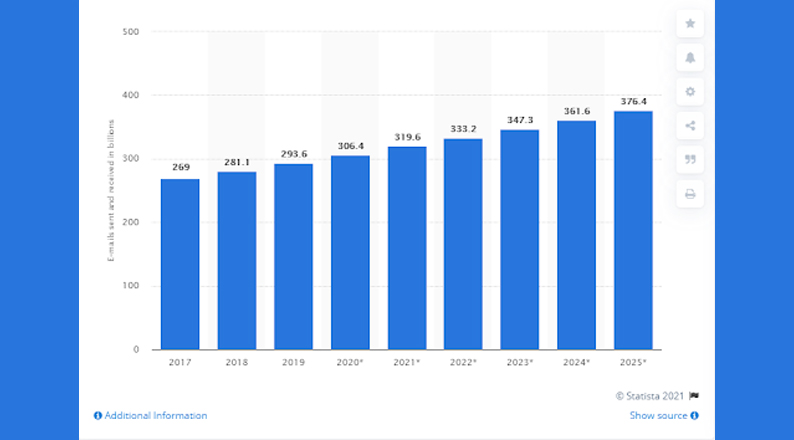Click the x-axis label 2021*

(x=407, y=363)
